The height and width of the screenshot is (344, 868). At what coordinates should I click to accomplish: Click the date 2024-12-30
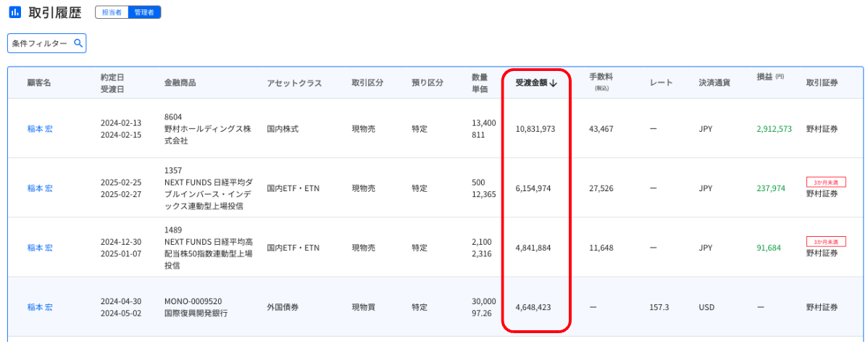point(121,242)
